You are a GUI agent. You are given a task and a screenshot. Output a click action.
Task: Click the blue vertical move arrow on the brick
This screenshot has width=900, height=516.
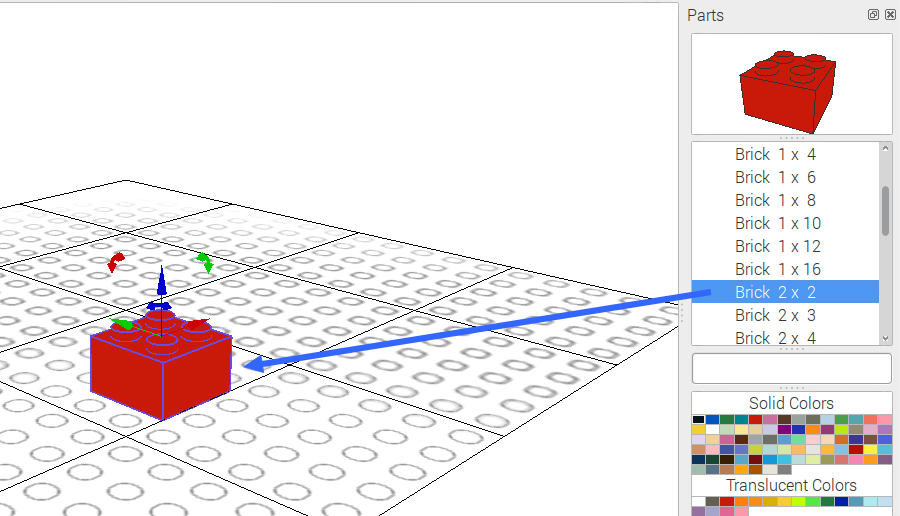pos(162,281)
